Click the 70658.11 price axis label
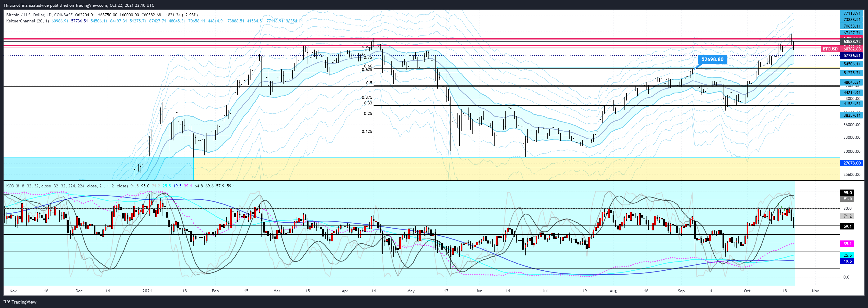Screen dimensions: 868x308 coord(851,26)
